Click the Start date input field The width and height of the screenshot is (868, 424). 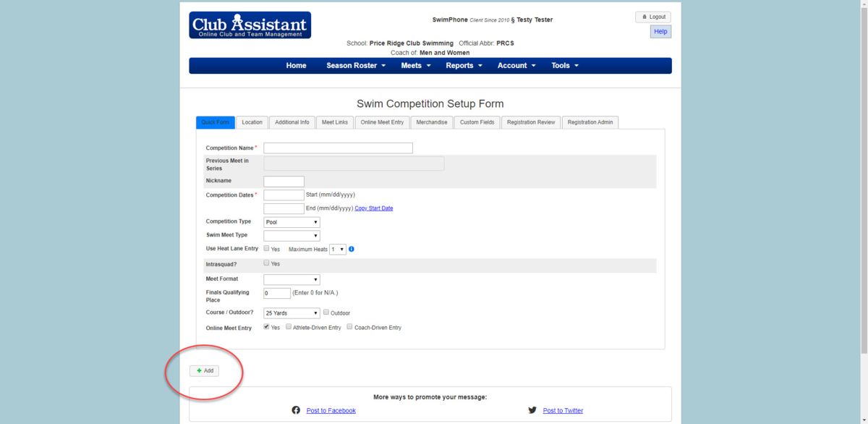pos(284,195)
